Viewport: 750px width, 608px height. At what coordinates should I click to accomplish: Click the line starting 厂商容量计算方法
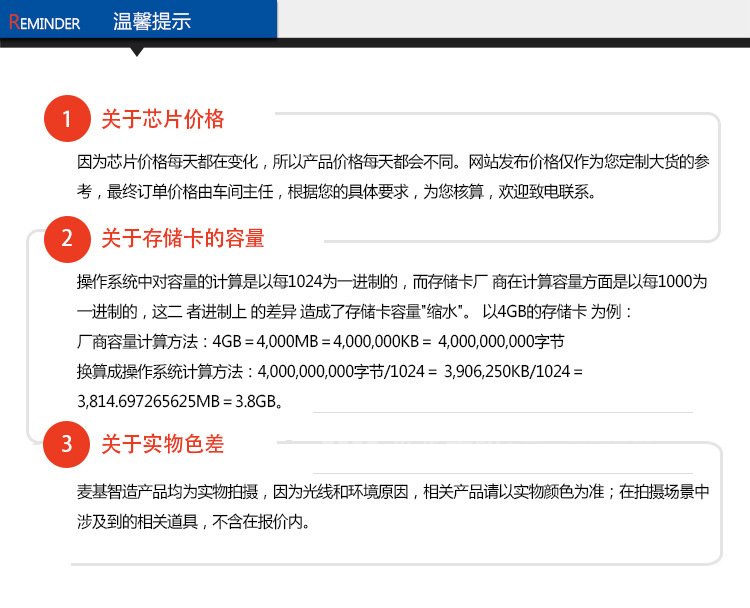coord(320,342)
